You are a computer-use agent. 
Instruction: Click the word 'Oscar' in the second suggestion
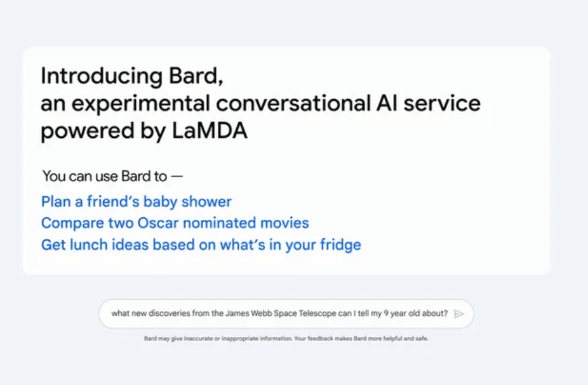click(158, 223)
